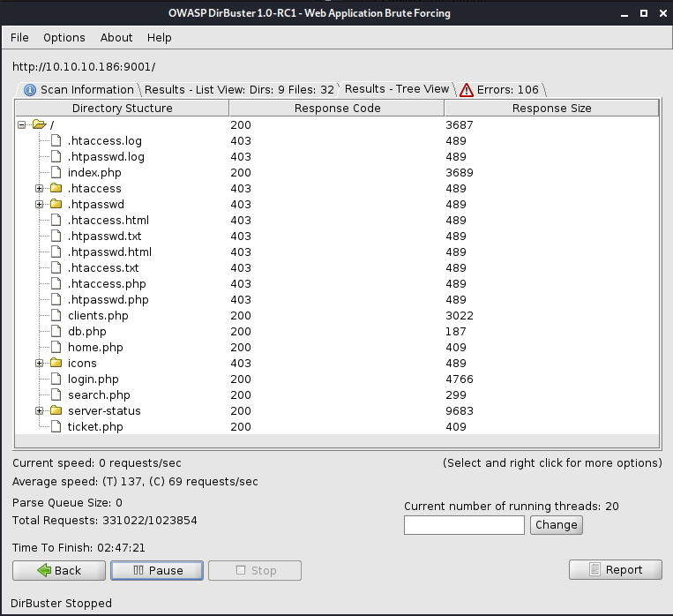Click response size 187
The image size is (673, 616).
455,332
